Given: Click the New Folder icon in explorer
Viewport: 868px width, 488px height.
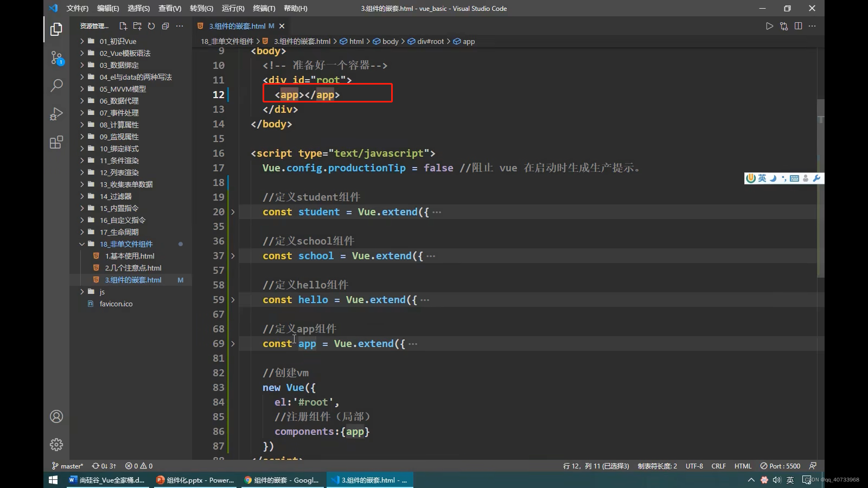Looking at the screenshot, I should pos(137,26).
